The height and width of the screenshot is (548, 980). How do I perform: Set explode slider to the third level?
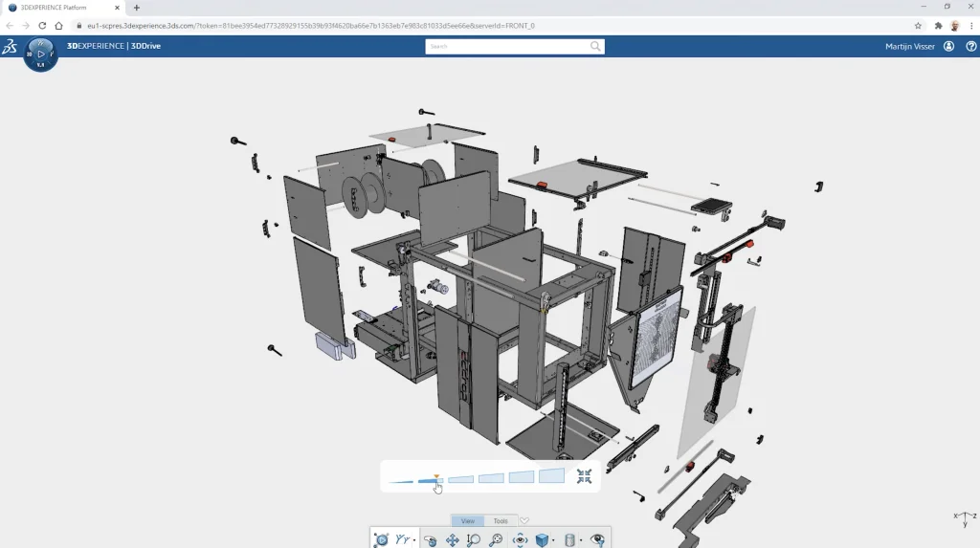(x=460, y=479)
